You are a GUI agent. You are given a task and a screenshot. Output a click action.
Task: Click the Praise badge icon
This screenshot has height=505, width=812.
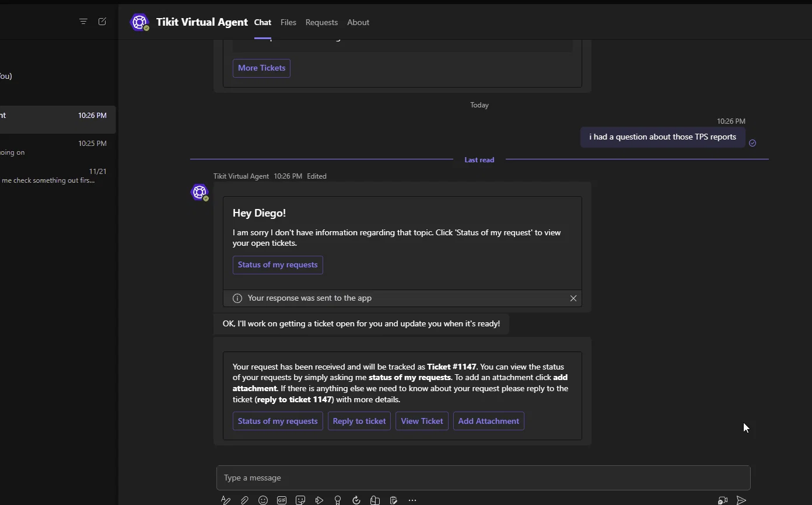tap(338, 500)
